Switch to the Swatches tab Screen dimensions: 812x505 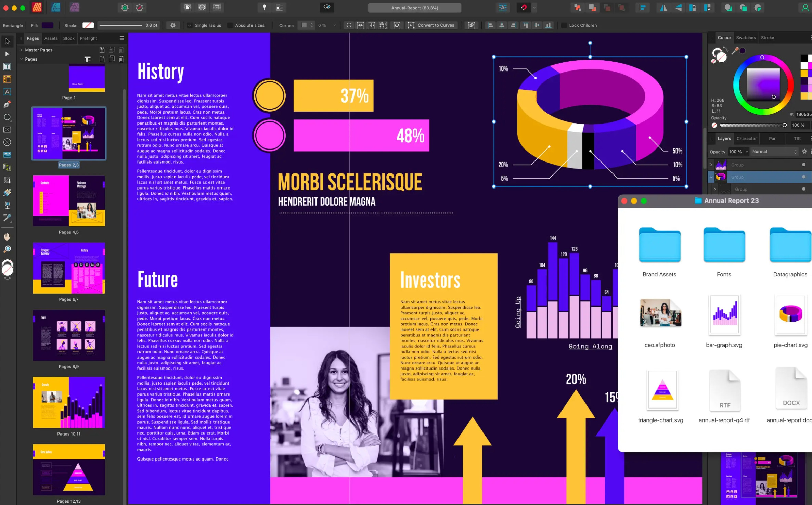pyautogui.click(x=746, y=38)
